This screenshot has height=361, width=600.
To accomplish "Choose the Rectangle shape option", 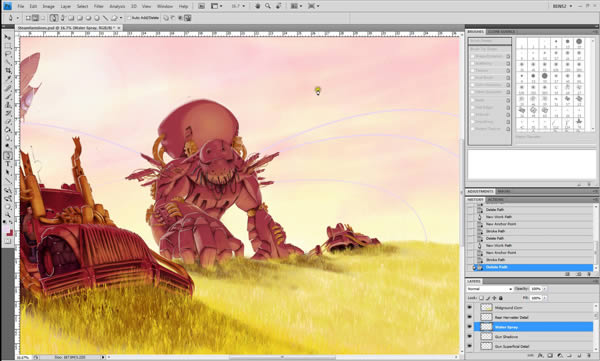I will [71, 18].
